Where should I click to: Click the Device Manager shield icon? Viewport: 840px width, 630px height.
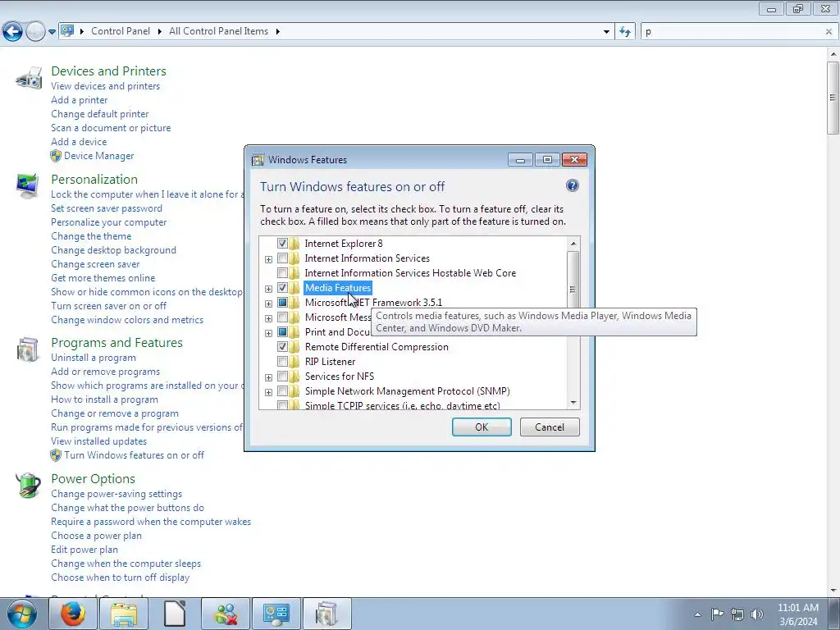56,156
